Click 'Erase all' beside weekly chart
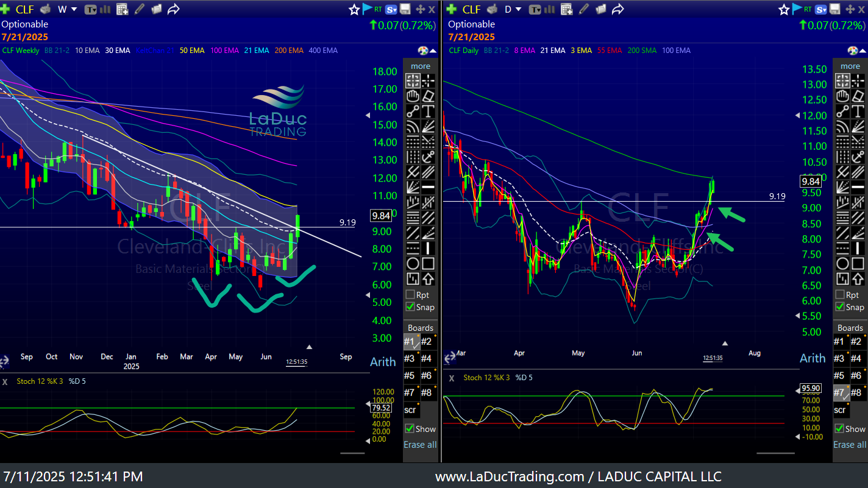The width and height of the screenshot is (868, 488). (420, 444)
